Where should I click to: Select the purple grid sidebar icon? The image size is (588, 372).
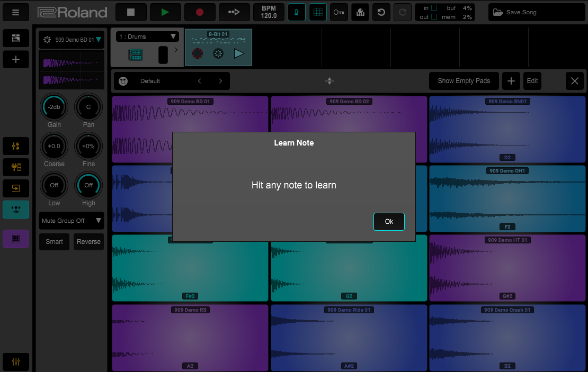pyautogui.click(x=16, y=239)
